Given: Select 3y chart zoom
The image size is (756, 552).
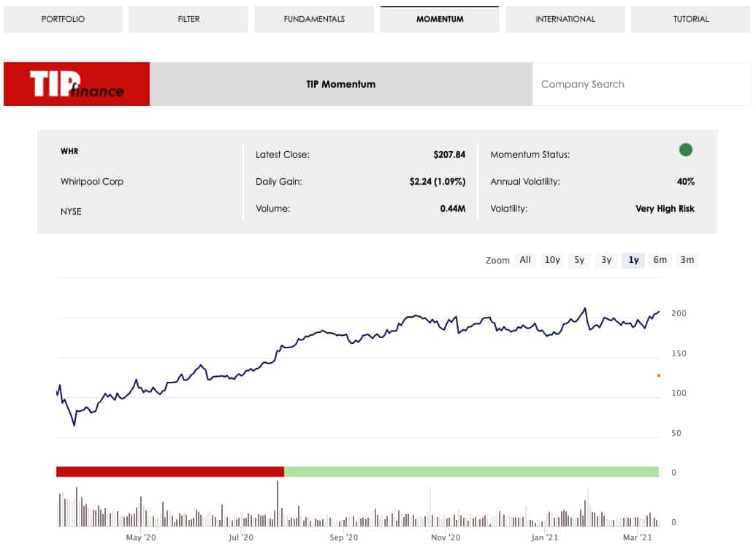Looking at the screenshot, I should [606, 260].
